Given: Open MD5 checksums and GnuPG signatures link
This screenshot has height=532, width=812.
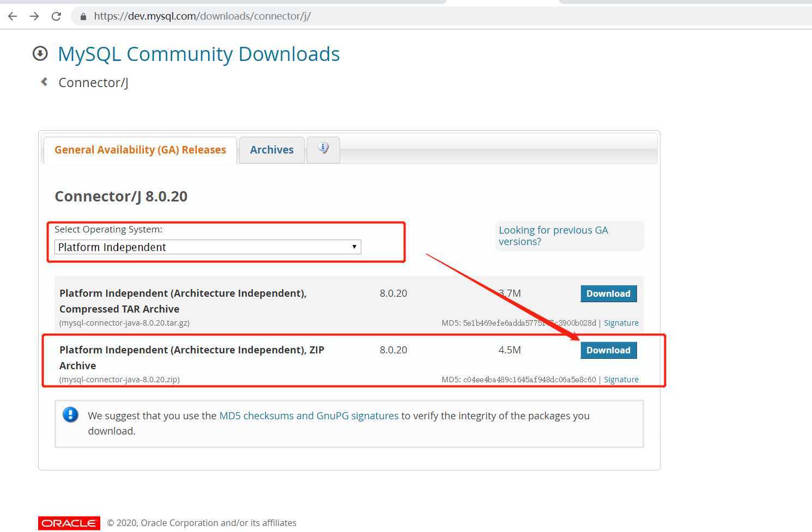Looking at the screenshot, I should pos(308,415).
